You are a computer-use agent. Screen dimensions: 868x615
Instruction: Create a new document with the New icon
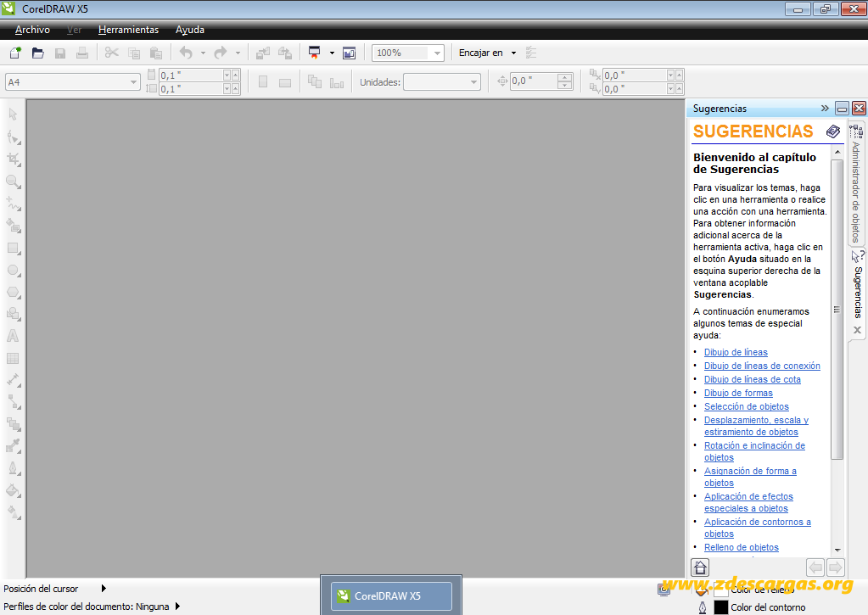[x=15, y=53]
